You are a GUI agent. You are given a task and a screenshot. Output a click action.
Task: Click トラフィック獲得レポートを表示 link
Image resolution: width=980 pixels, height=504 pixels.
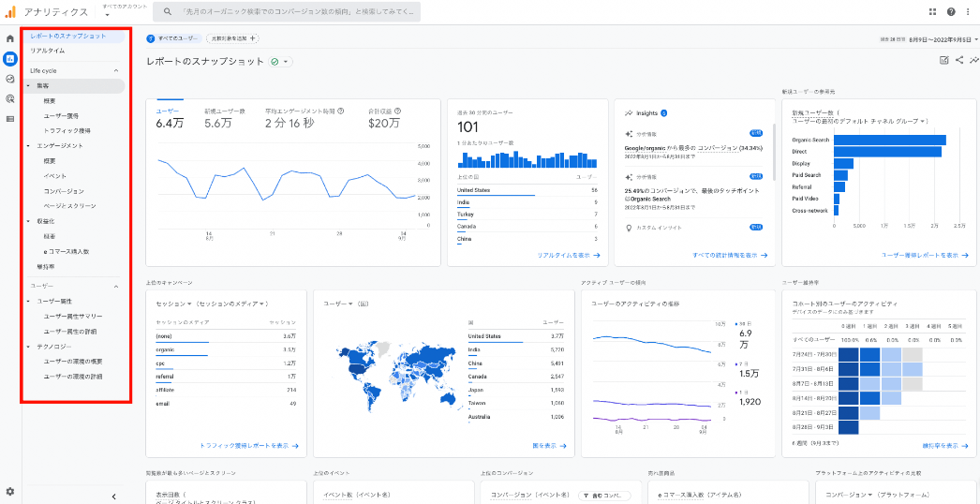[249, 446]
